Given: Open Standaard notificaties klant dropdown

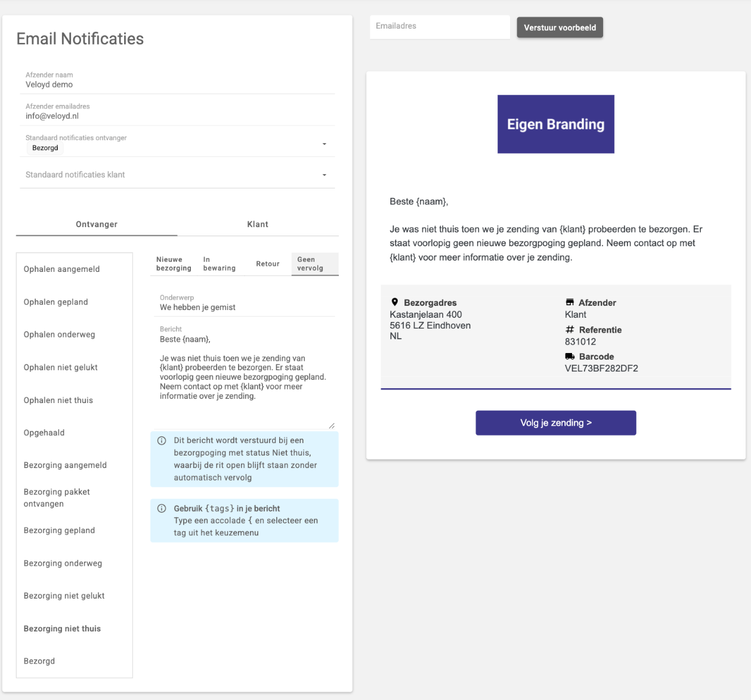Looking at the screenshot, I should [177, 175].
